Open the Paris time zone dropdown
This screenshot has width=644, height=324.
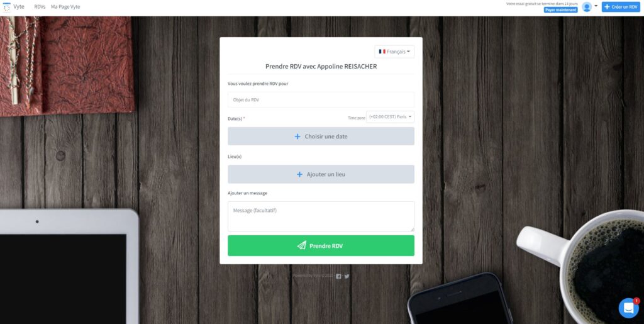pyautogui.click(x=390, y=117)
